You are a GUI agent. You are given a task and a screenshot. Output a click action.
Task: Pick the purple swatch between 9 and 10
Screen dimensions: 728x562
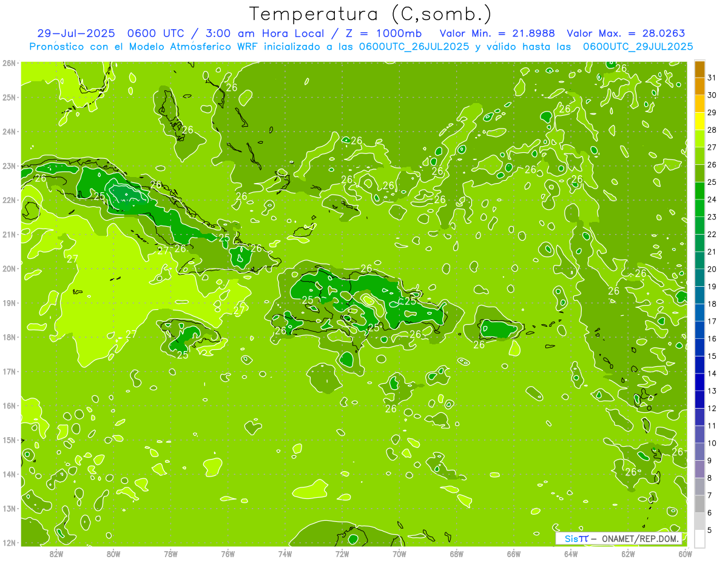point(699,452)
